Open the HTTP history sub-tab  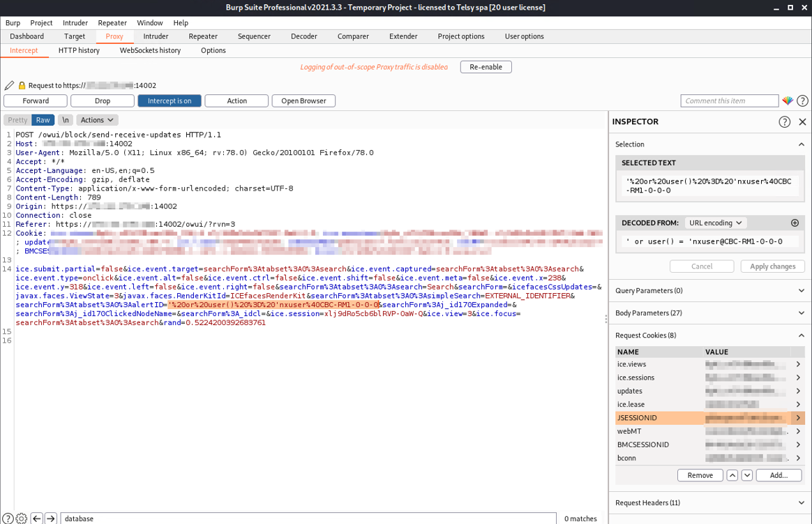point(79,50)
